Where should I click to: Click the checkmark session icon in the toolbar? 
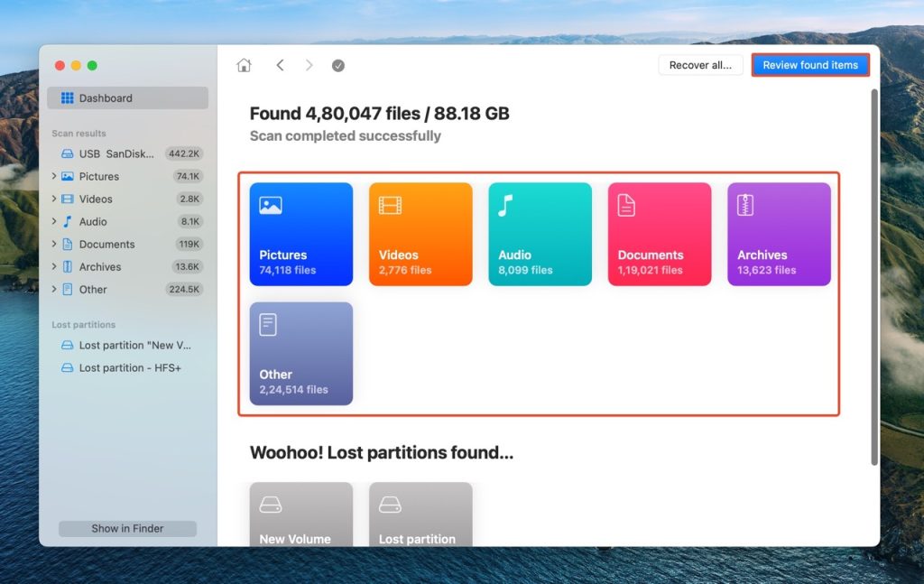[x=338, y=65]
